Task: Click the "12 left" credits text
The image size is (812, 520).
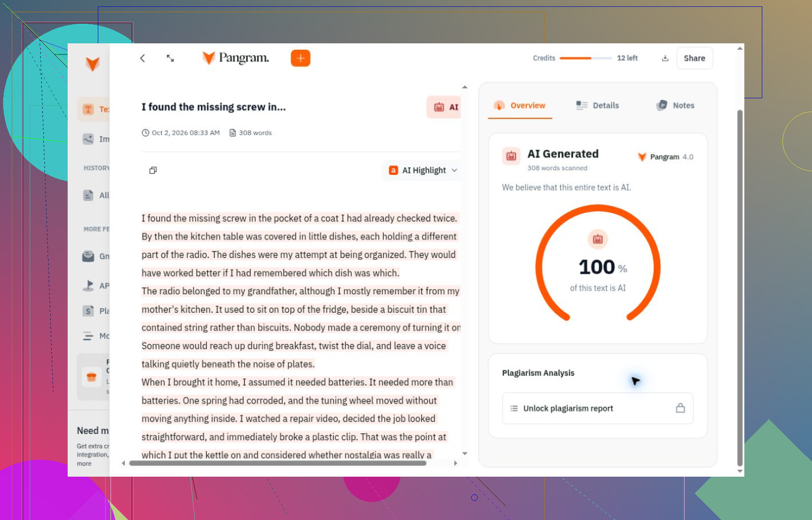Action: point(628,58)
